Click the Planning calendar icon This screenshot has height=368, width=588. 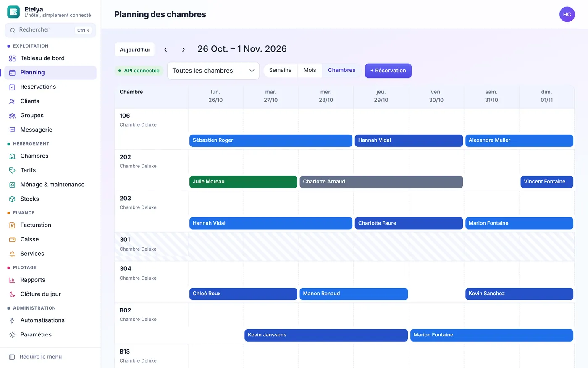[x=12, y=73]
